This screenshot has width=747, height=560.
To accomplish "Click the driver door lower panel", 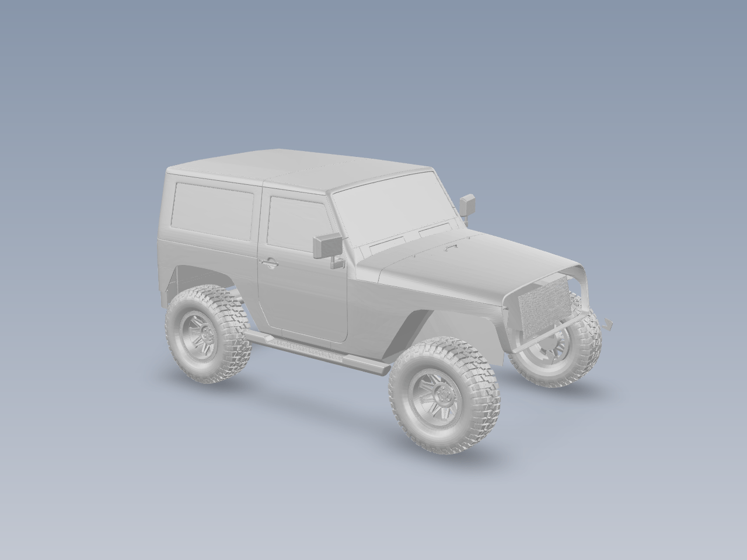I will (303, 297).
